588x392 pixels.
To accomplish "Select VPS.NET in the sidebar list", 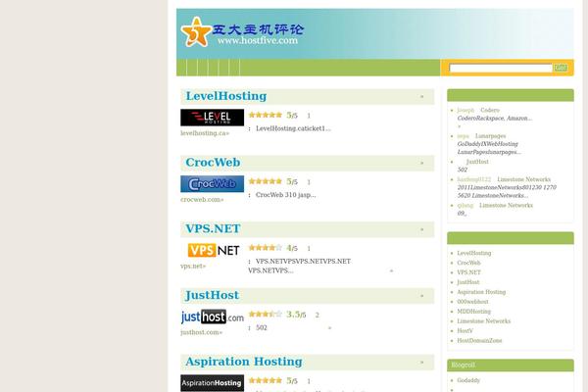I will click(468, 272).
